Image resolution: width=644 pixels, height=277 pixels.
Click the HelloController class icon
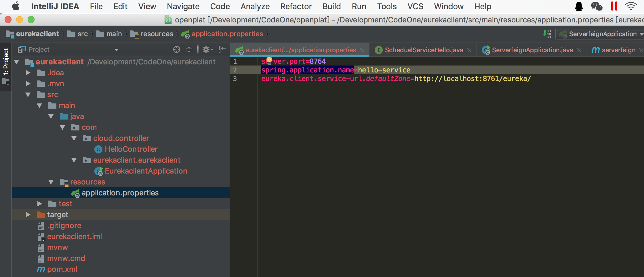click(98, 149)
